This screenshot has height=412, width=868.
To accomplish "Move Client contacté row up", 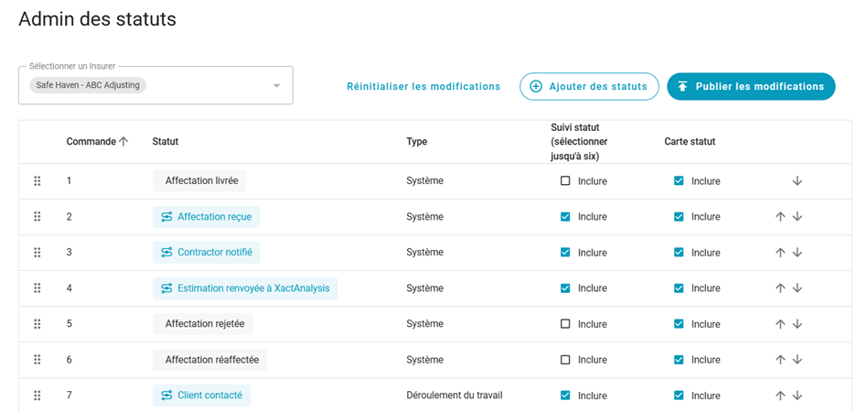I will tap(780, 396).
